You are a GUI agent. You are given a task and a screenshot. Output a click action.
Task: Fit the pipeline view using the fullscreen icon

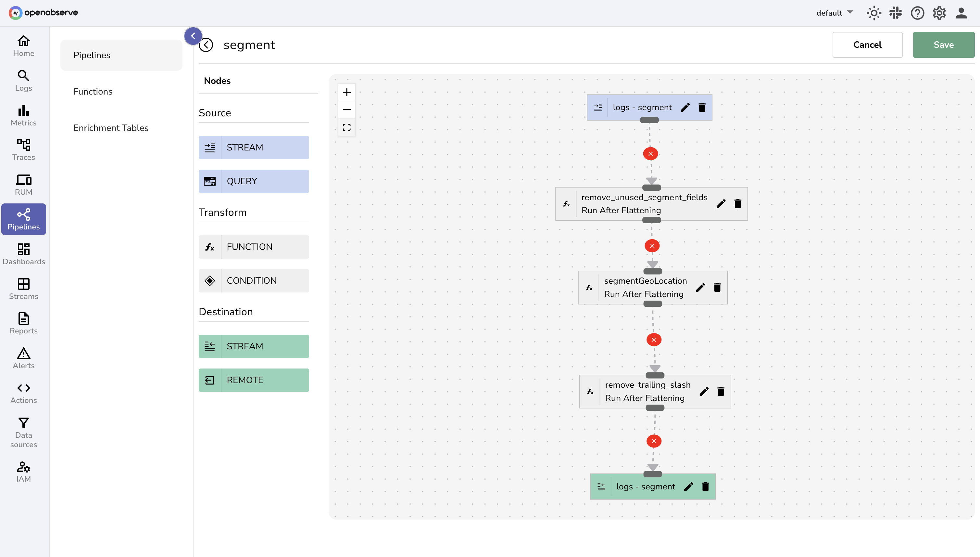347,127
